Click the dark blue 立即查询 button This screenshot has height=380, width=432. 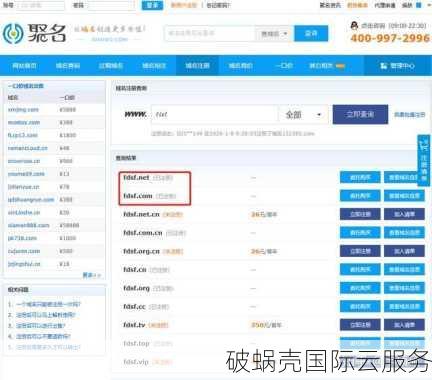[360, 114]
